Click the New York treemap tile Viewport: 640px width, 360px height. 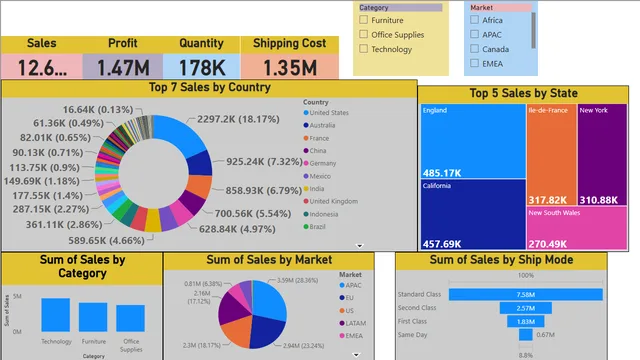pyautogui.click(x=602, y=155)
